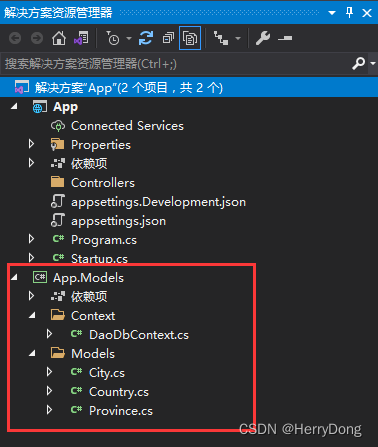The width and height of the screenshot is (378, 447).
Task: Expand the DaoDbContext.cs node
Action: pyautogui.click(x=49, y=334)
